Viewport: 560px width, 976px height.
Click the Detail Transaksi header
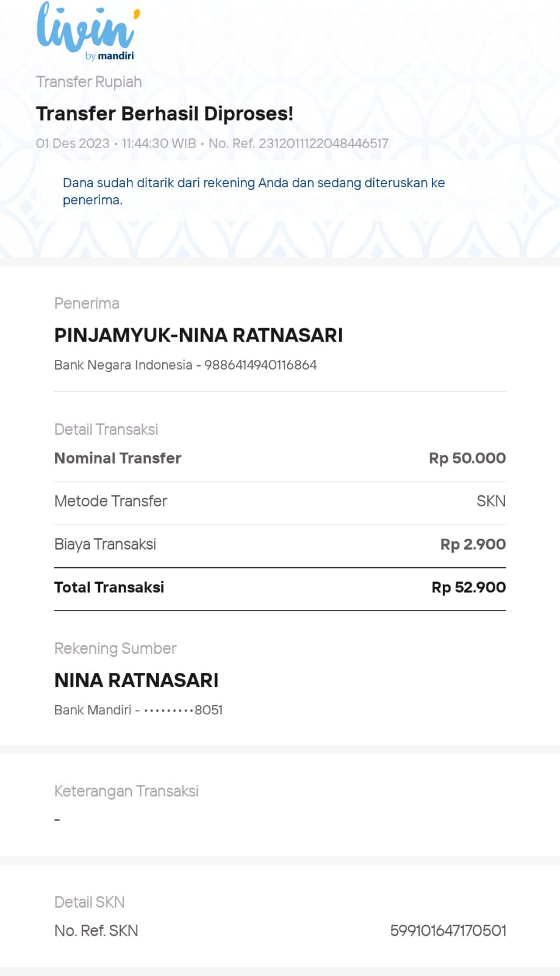click(x=106, y=429)
